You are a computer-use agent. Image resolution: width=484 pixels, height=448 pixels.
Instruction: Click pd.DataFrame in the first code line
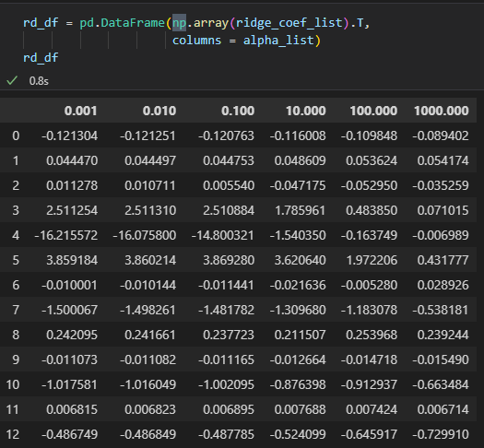(122, 23)
